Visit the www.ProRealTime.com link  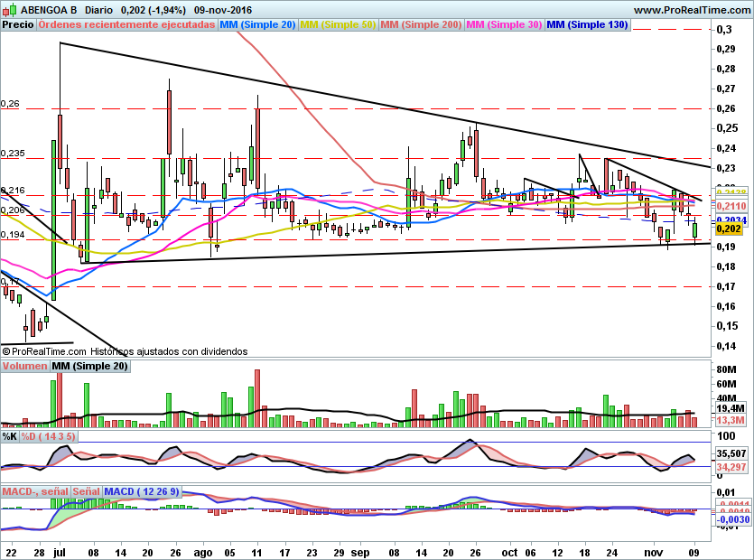[x=692, y=10]
